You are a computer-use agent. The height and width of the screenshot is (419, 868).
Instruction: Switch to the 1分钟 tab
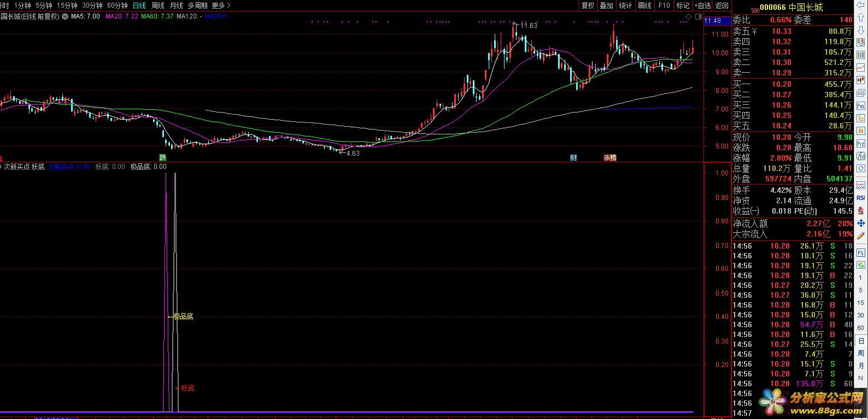22,5
